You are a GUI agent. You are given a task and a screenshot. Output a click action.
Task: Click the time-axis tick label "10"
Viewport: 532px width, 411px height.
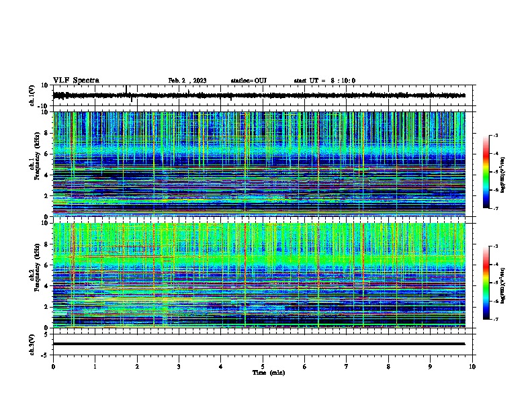[472, 367]
